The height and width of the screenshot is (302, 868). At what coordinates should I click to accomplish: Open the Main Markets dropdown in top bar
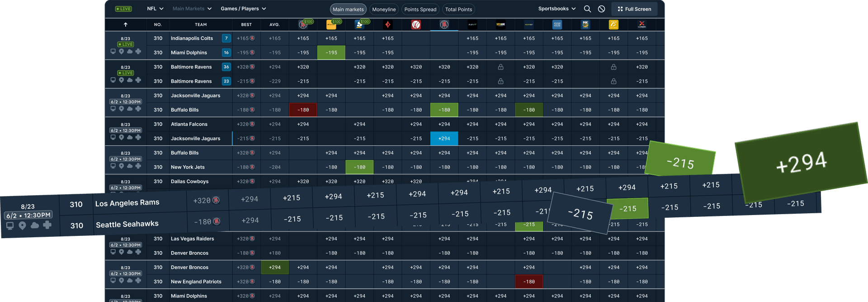[x=192, y=9]
